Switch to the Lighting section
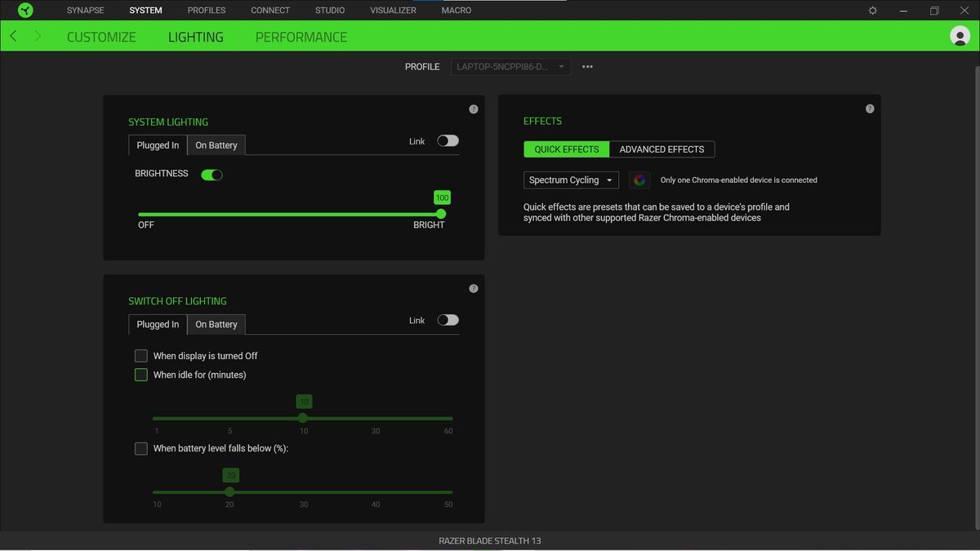The height and width of the screenshot is (551, 980). pos(195,37)
